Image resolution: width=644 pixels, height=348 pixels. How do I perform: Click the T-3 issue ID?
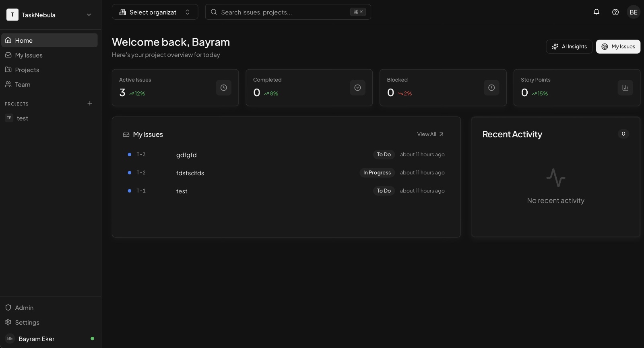pyautogui.click(x=141, y=155)
